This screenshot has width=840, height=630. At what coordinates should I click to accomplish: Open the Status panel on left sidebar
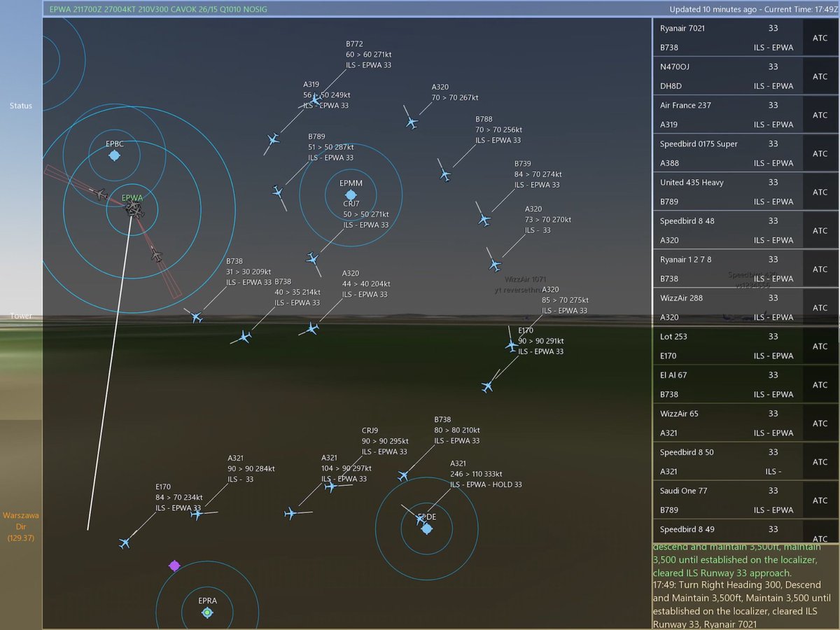pos(20,106)
